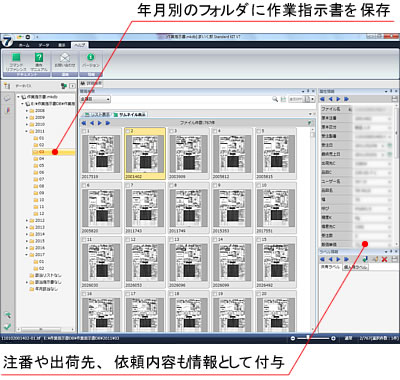Viewport: 400px width, 380px height.
Task: Open thumbnail labeled 2011743
Action: click(145, 208)
